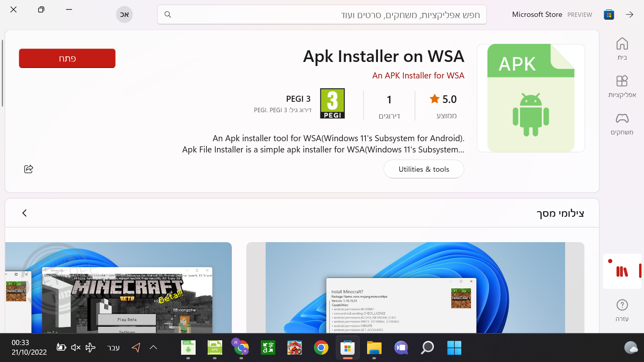Click the APK app logo image

530,98
